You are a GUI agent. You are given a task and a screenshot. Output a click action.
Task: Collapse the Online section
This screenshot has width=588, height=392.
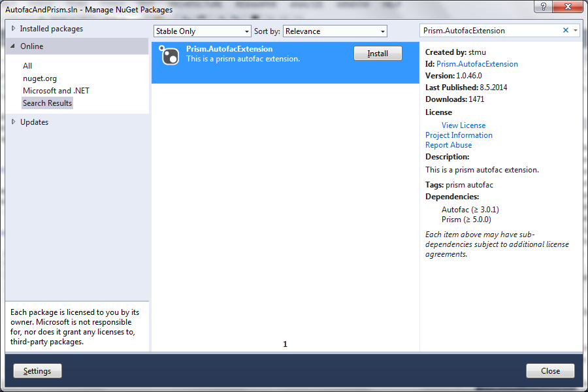pyautogui.click(x=13, y=46)
